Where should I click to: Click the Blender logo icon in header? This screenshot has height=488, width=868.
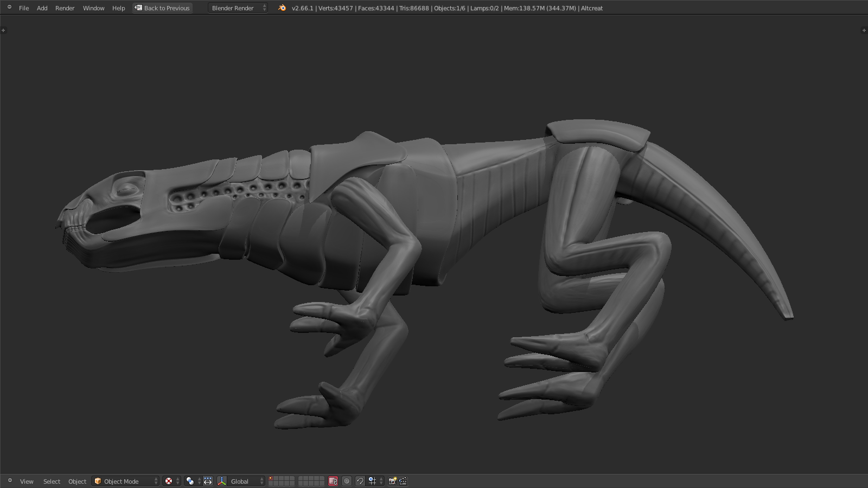[282, 8]
